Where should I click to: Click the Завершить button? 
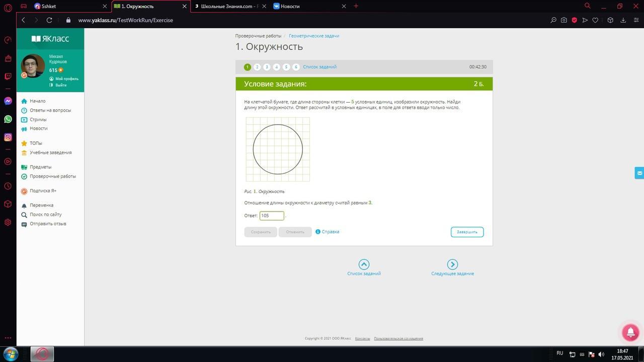467,232
